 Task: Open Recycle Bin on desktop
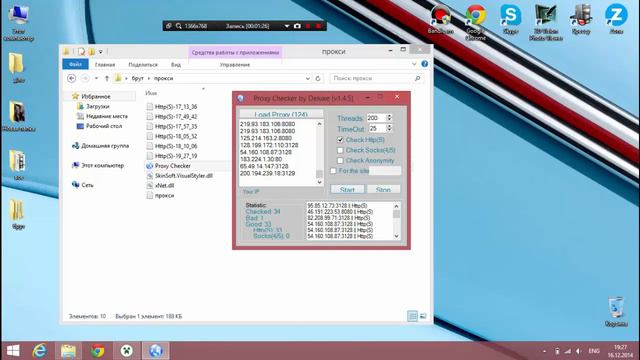point(616,312)
